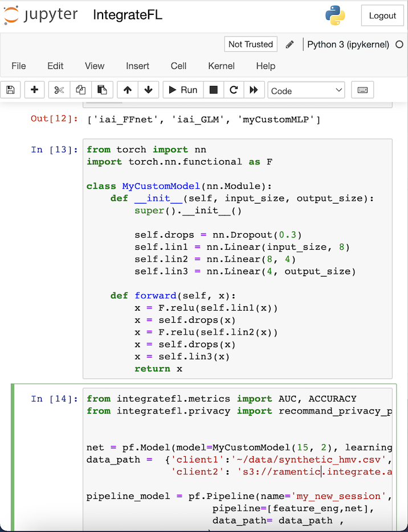Move selected cell down arrow
The image size is (408, 532).
[148, 90]
